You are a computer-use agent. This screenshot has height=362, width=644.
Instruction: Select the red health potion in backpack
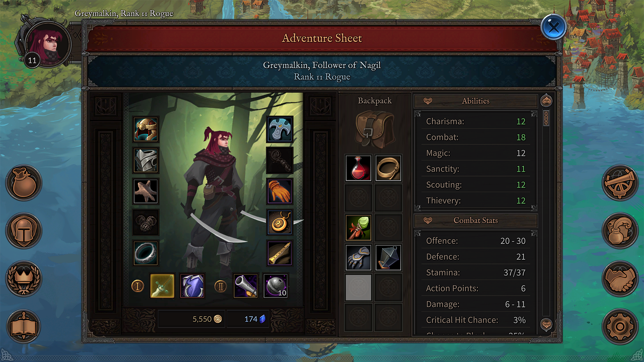(x=358, y=168)
